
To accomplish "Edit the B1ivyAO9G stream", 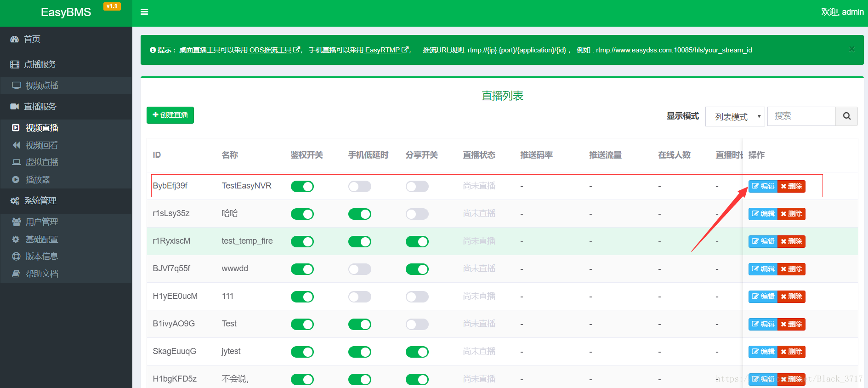I will (x=763, y=324).
